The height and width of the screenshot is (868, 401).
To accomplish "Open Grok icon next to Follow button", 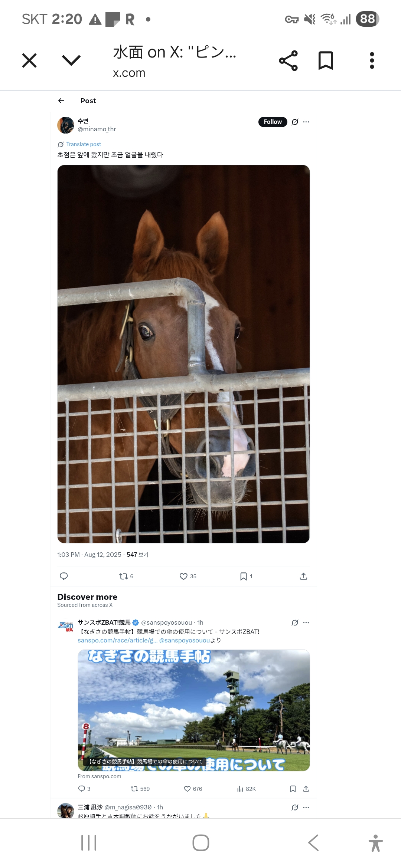I will click(x=295, y=122).
